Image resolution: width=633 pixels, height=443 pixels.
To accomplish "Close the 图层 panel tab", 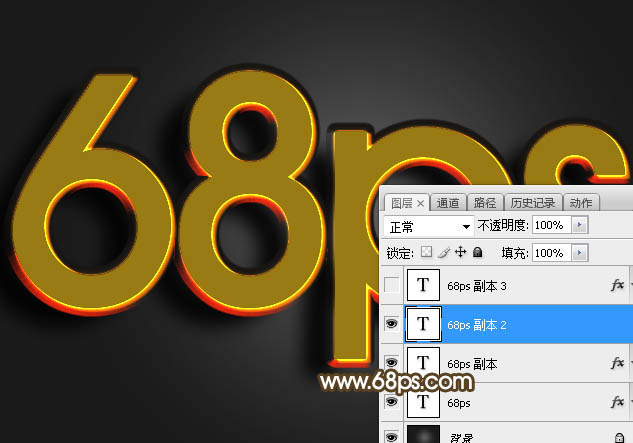I will click(420, 204).
